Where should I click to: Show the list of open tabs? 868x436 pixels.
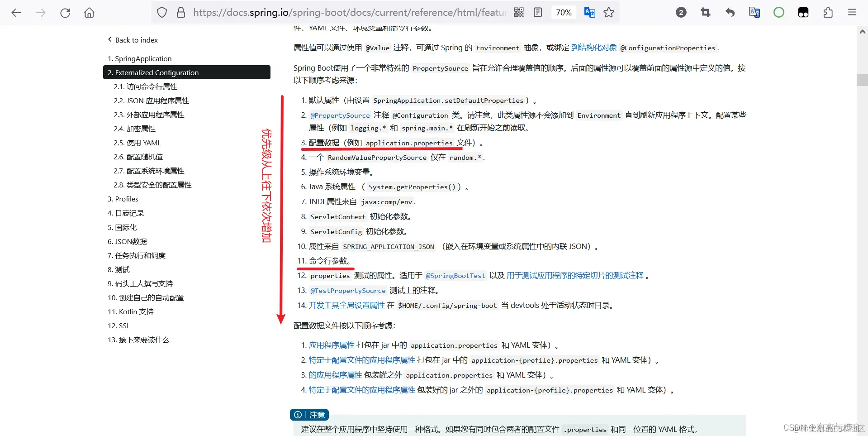click(x=681, y=12)
